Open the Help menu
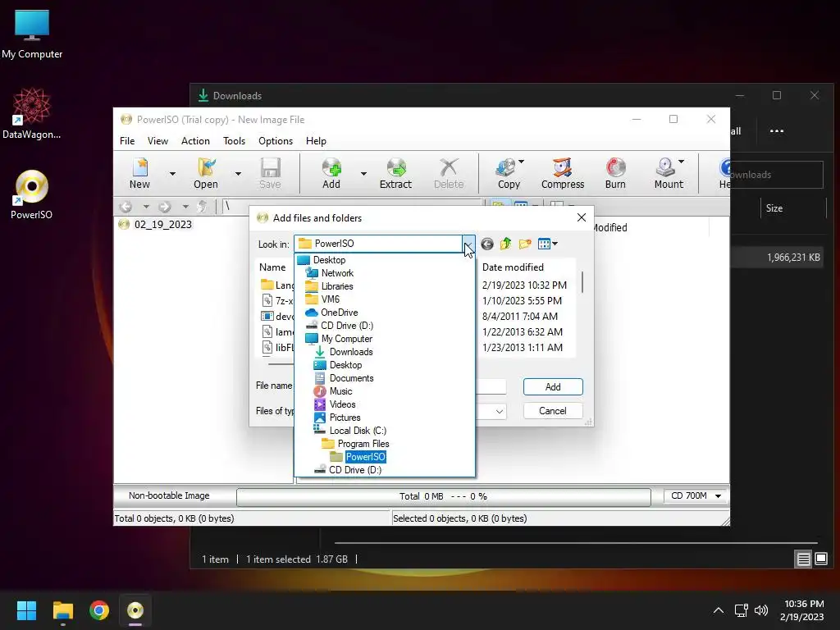The width and height of the screenshot is (840, 630). coord(316,141)
